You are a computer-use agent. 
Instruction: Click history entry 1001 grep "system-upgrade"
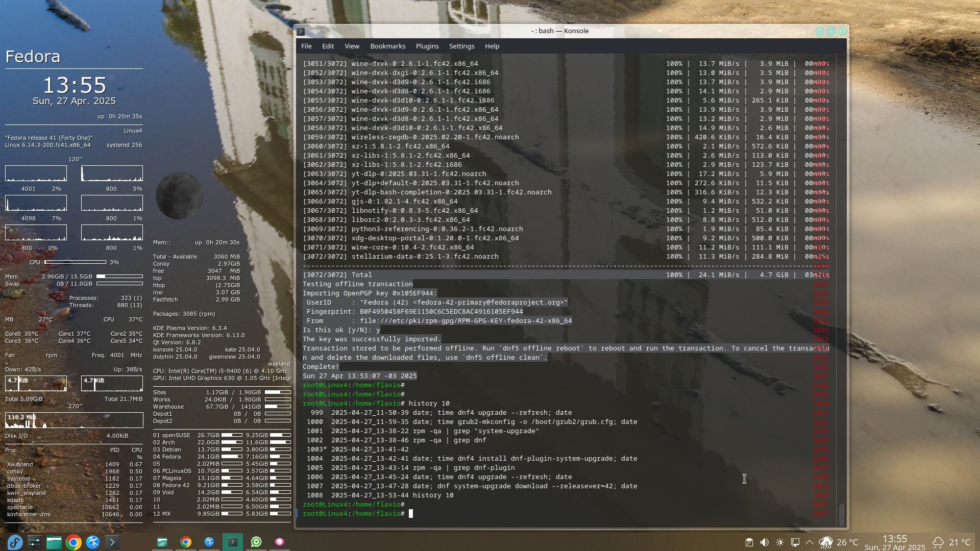tap(423, 431)
